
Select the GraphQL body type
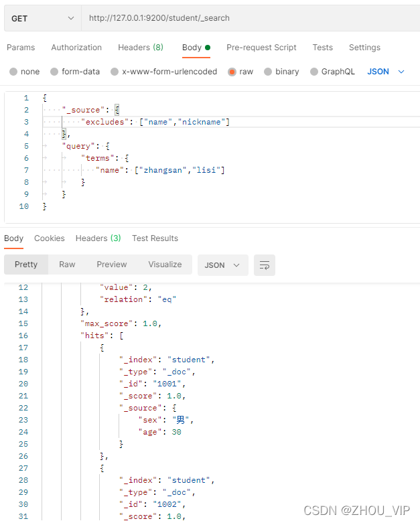pos(332,72)
